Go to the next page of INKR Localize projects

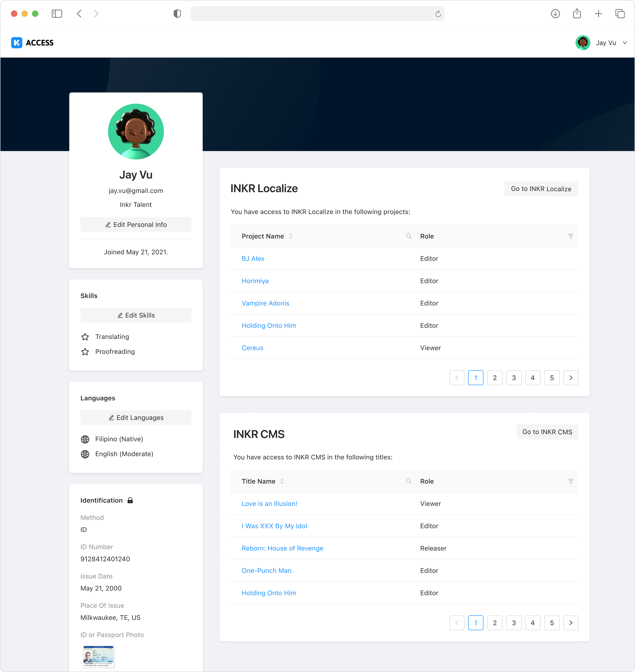pos(570,377)
